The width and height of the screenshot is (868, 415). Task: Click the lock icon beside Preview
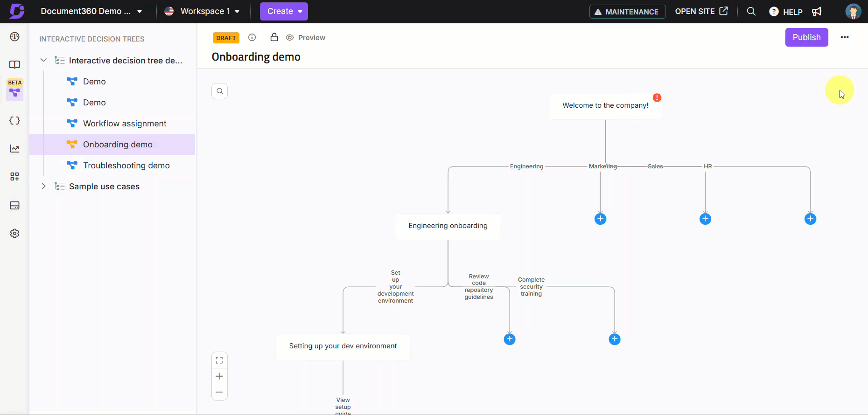point(274,37)
